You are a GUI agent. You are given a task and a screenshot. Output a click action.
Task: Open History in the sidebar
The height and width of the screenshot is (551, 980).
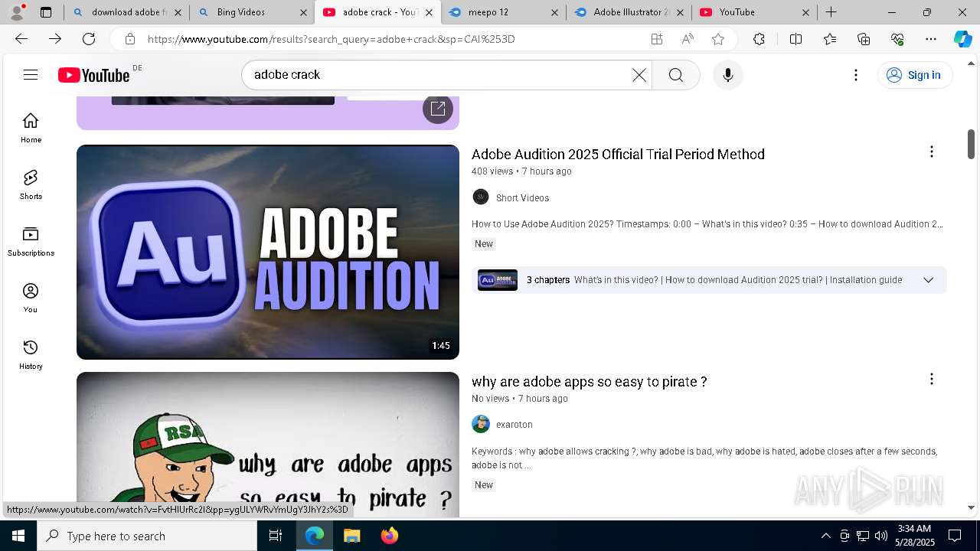tap(31, 354)
